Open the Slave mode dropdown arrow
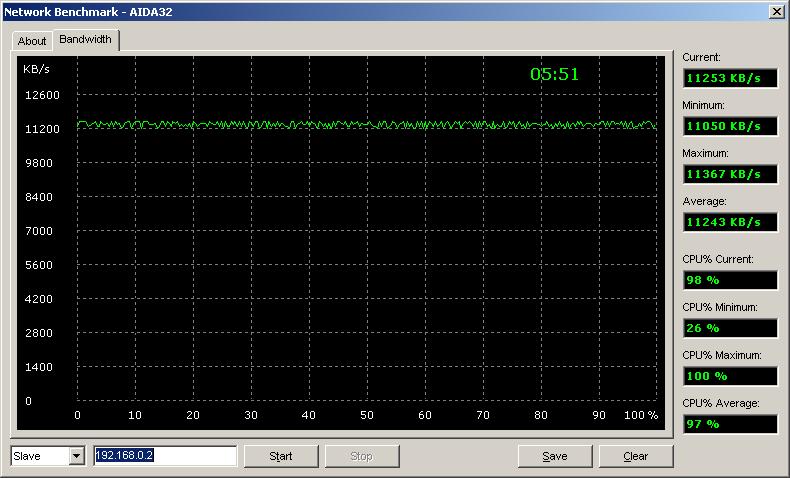The image size is (790, 478). click(77, 456)
